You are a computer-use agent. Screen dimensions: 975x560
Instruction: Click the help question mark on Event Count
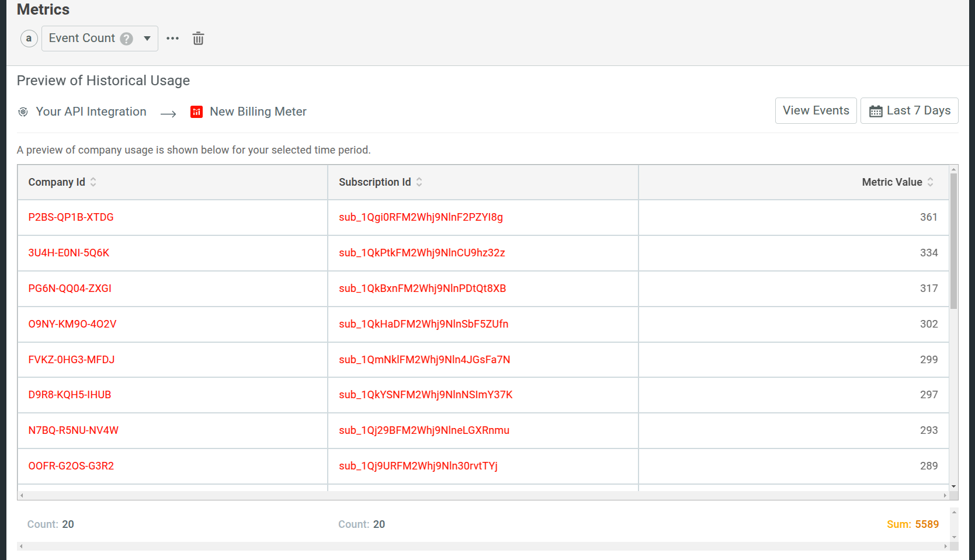[x=127, y=39]
